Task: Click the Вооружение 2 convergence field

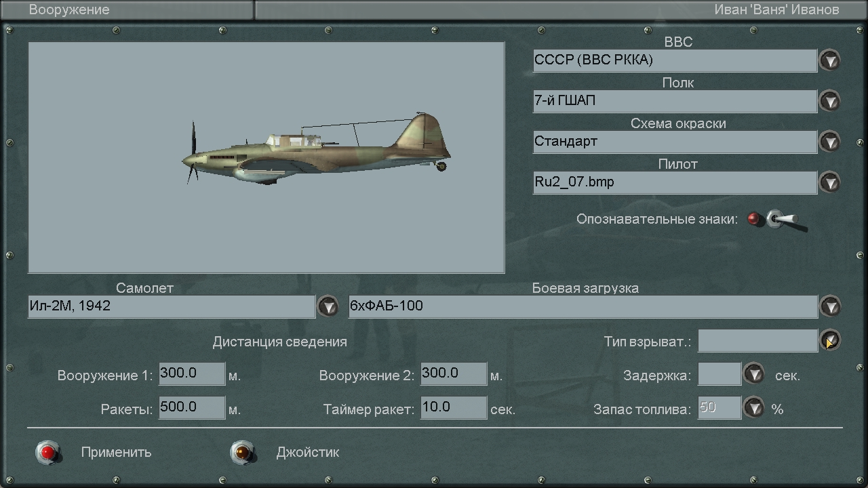Action: coord(454,374)
